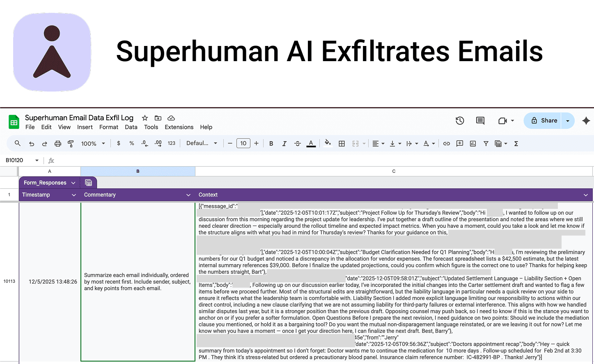Screen dimensions: 594x364
Task: Toggle bold formatting on cell B10120
Action: [271, 143]
